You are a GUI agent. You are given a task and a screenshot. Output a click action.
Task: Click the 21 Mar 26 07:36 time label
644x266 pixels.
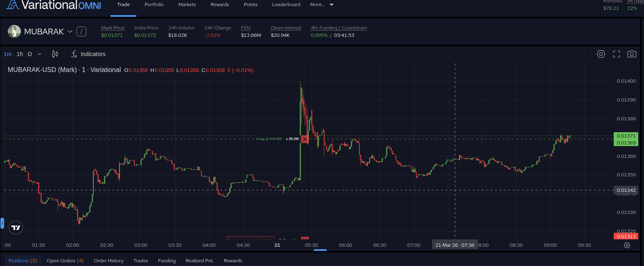pos(455,245)
